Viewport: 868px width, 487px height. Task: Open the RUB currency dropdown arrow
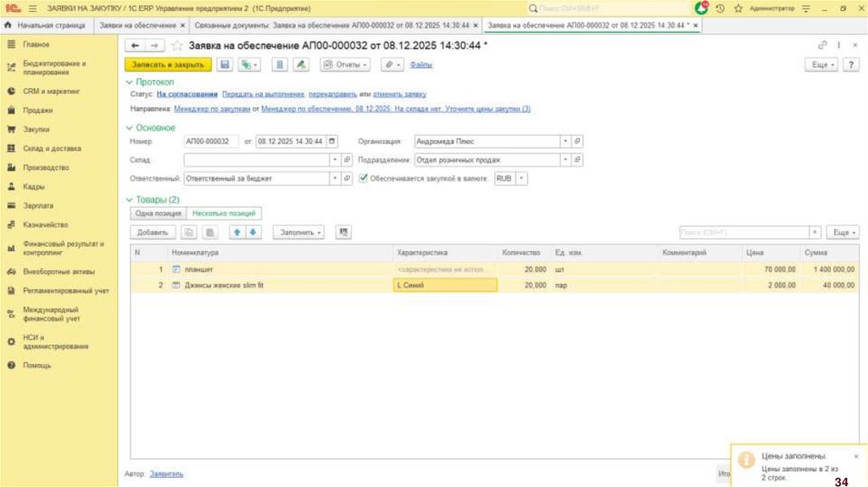pos(521,178)
